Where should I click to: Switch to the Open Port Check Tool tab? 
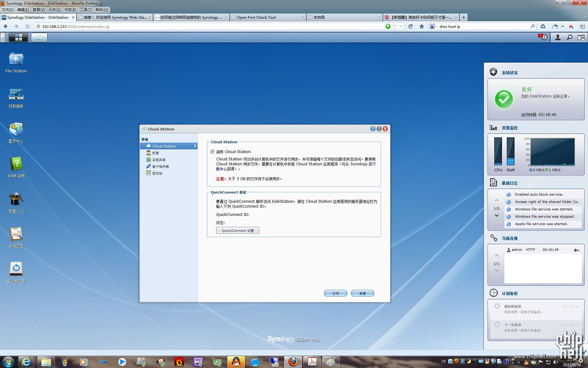(x=267, y=17)
